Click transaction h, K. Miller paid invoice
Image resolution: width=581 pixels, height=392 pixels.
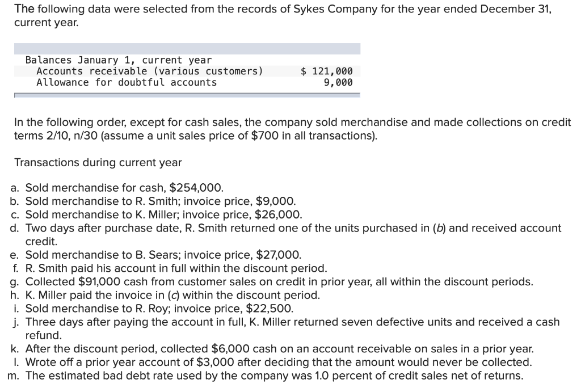(x=172, y=295)
